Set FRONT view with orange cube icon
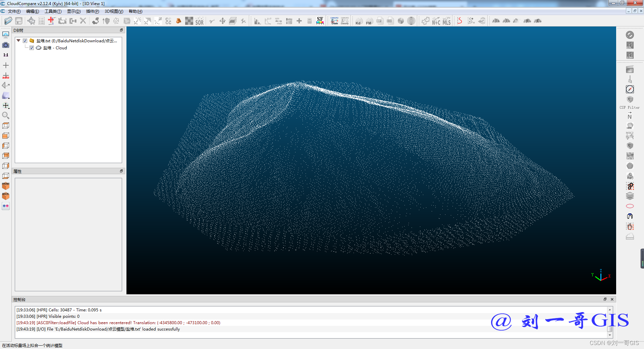The height and width of the screenshot is (349, 644). [6, 186]
